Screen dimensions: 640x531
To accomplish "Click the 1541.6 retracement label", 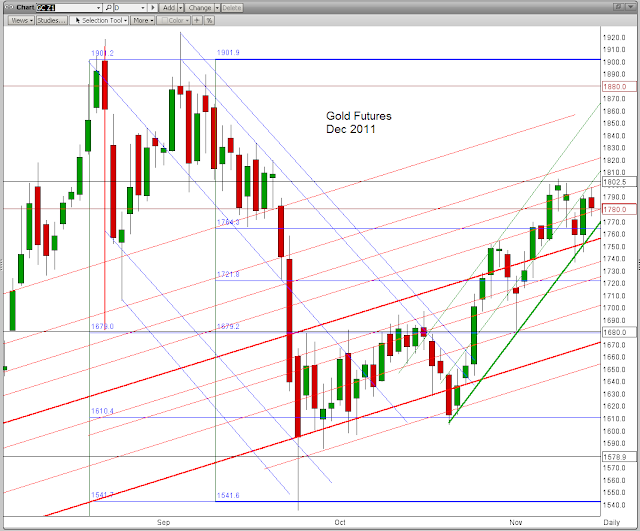I will pyautogui.click(x=228, y=495).
